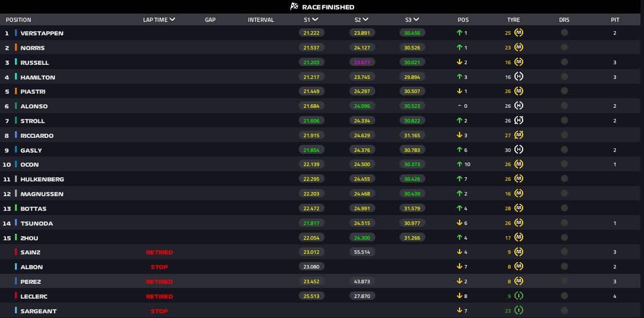Click Alonso's DRS indicator dot

click(564, 106)
